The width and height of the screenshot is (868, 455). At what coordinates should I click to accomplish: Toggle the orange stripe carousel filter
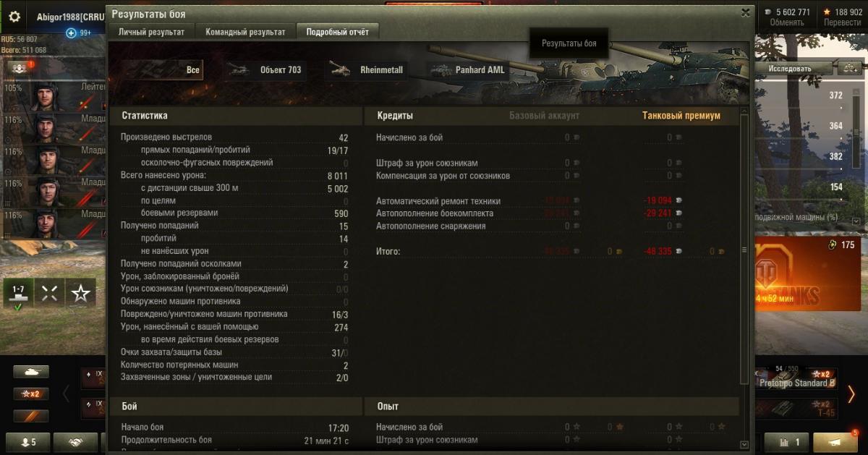tap(31, 416)
